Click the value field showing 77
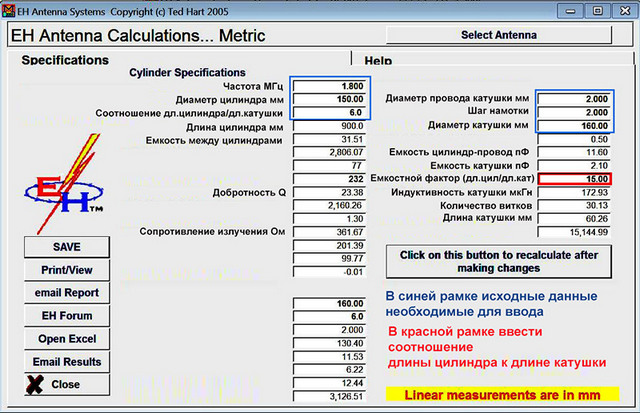Image resolution: width=640 pixels, height=413 pixels. pos(329,165)
